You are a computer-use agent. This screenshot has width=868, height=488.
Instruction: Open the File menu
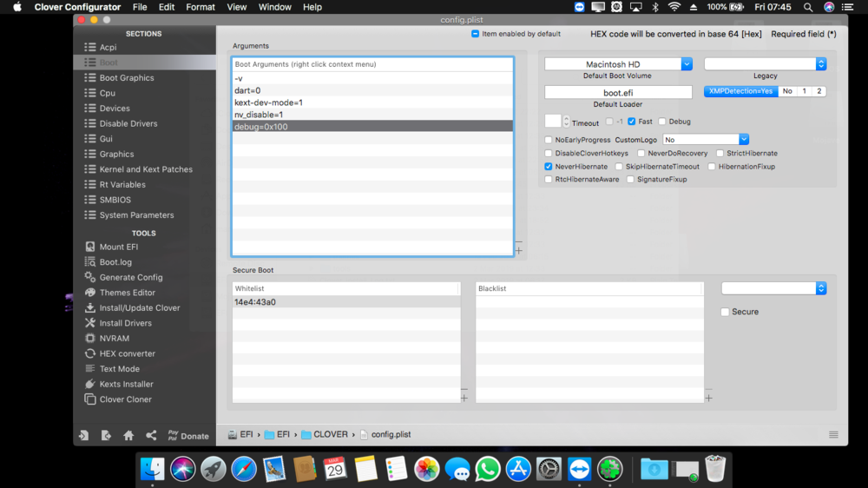[140, 7]
